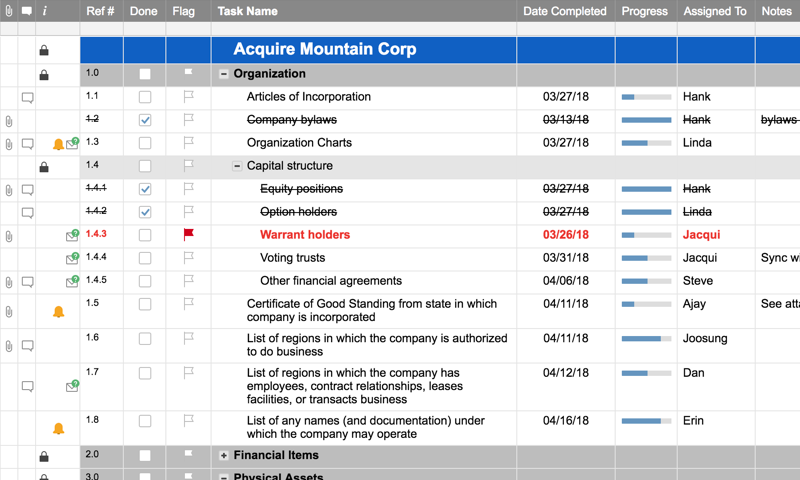Uncheck Done for Equity positions

145,189
